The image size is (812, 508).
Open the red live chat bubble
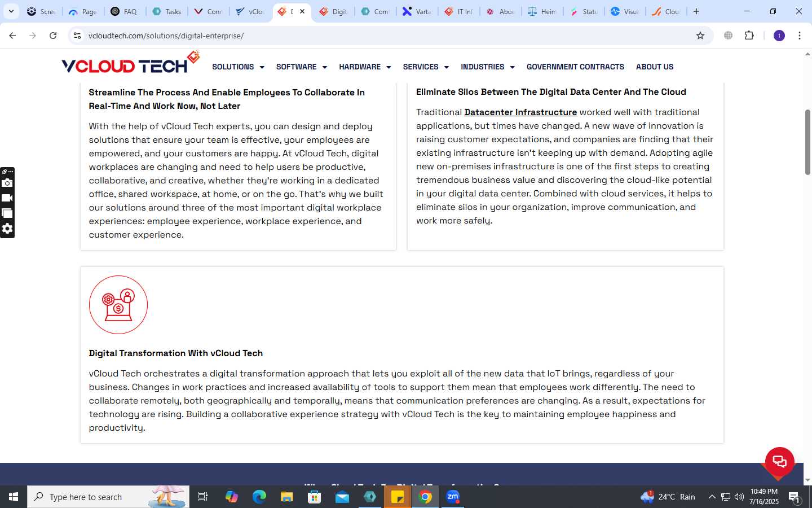pyautogui.click(x=780, y=461)
